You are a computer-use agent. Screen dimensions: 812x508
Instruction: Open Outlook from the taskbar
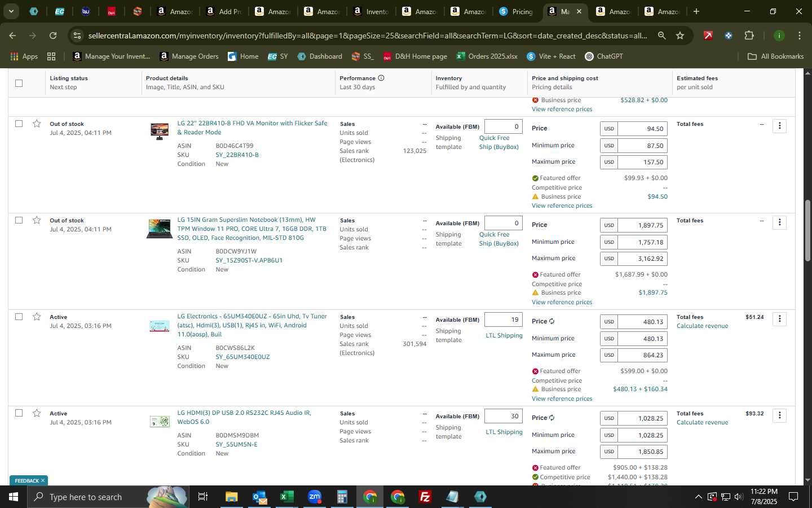coord(259,497)
